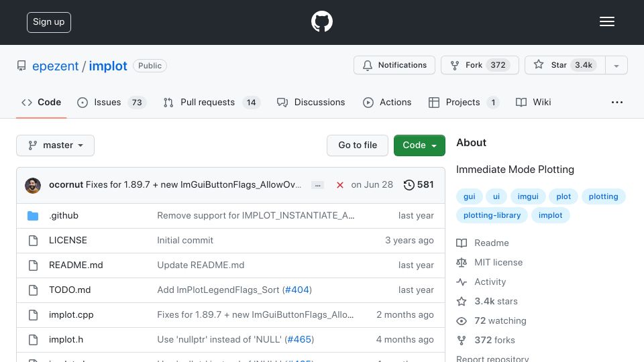Open the Issues tab
Screen dimensions: 644x362
[112, 102]
